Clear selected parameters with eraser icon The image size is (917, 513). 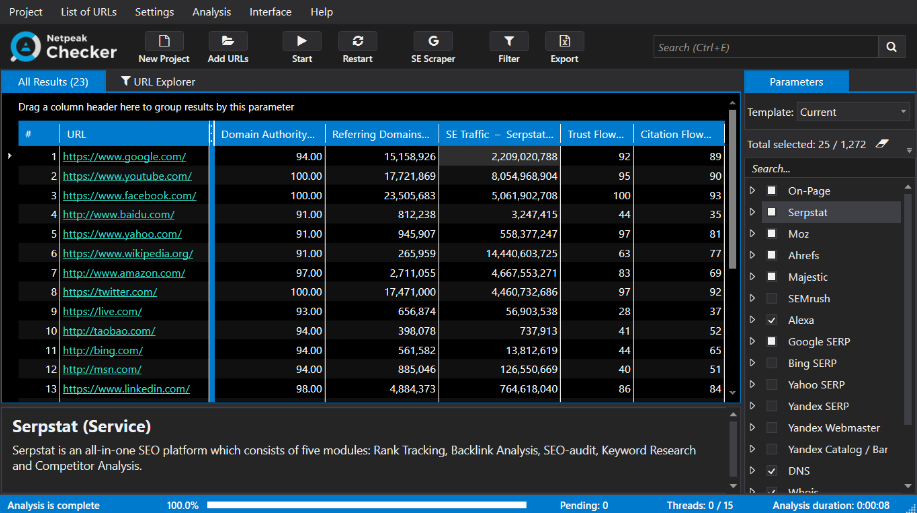(881, 144)
